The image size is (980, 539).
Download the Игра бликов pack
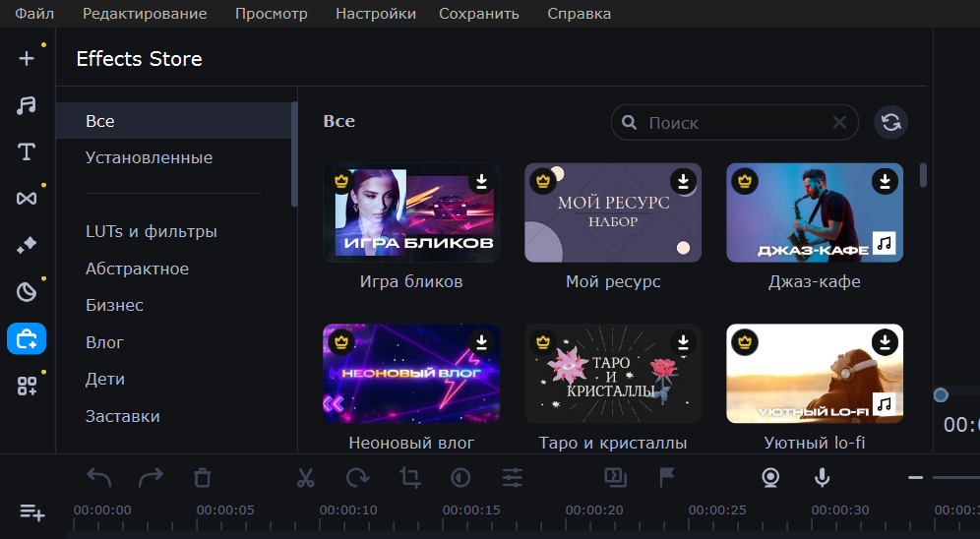(481, 182)
